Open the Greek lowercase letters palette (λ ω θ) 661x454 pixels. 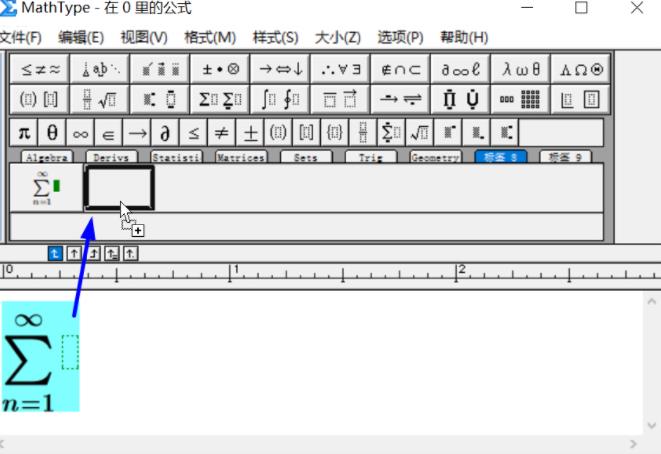[x=521, y=70]
